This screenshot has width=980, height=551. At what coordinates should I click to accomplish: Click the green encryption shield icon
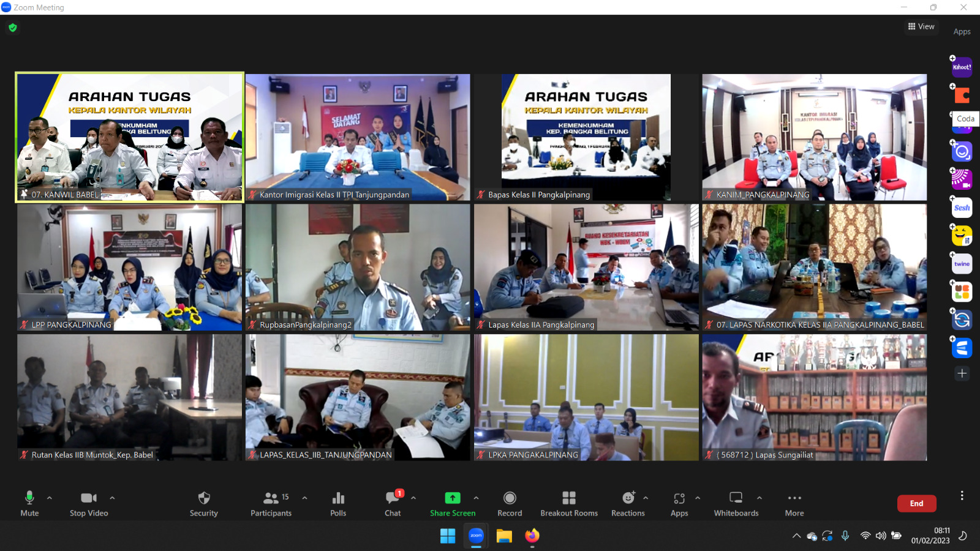pos(13,28)
